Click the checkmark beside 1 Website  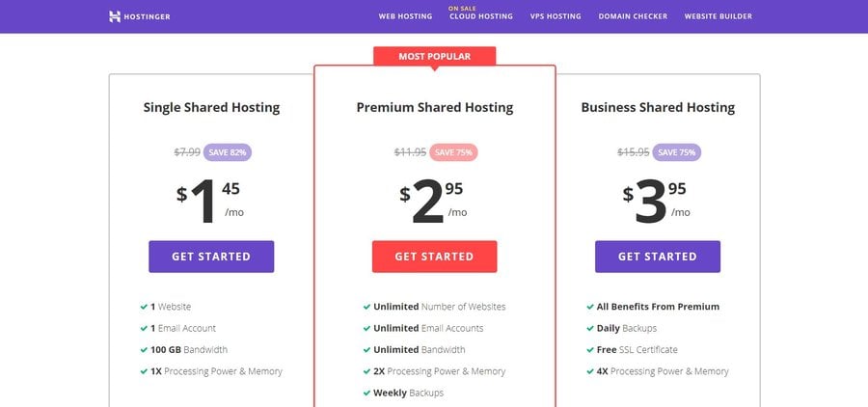coord(144,307)
